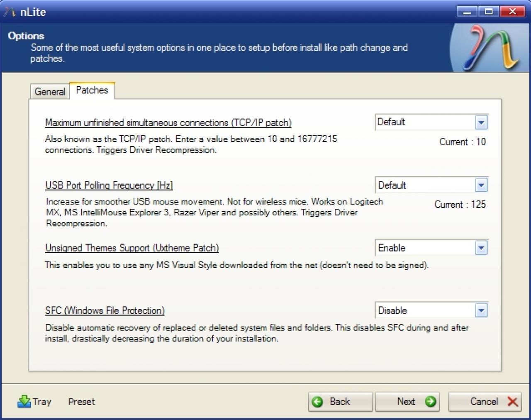Screen dimensions: 531x420
Task: Expand the Unsigned Themes Support dropdown arrow
Action: [481, 248]
